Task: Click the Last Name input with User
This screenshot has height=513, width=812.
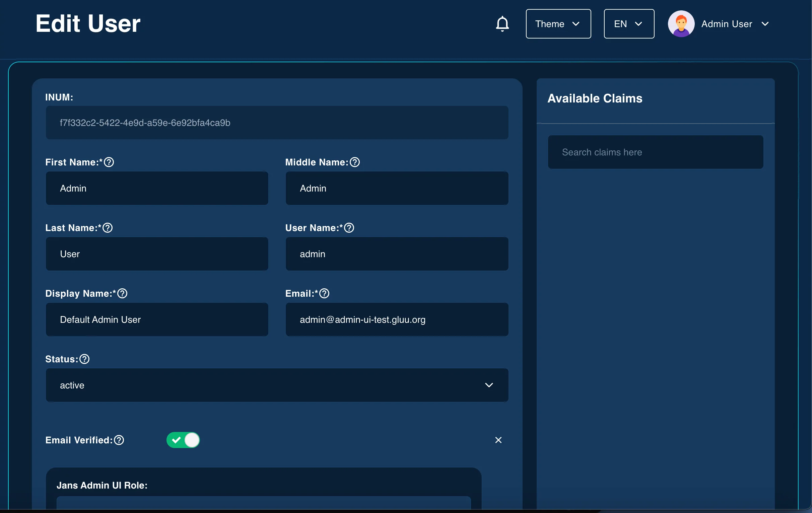Action: [157, 254]
